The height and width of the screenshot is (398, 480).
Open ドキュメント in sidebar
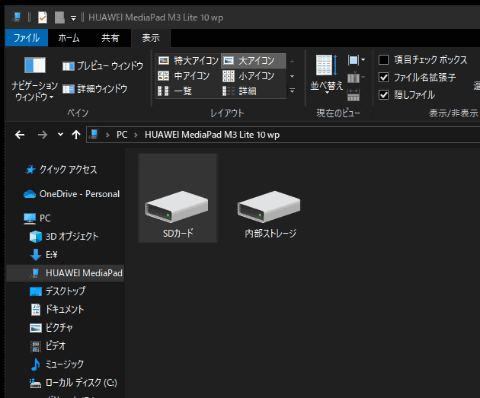(x=57, y=309)
